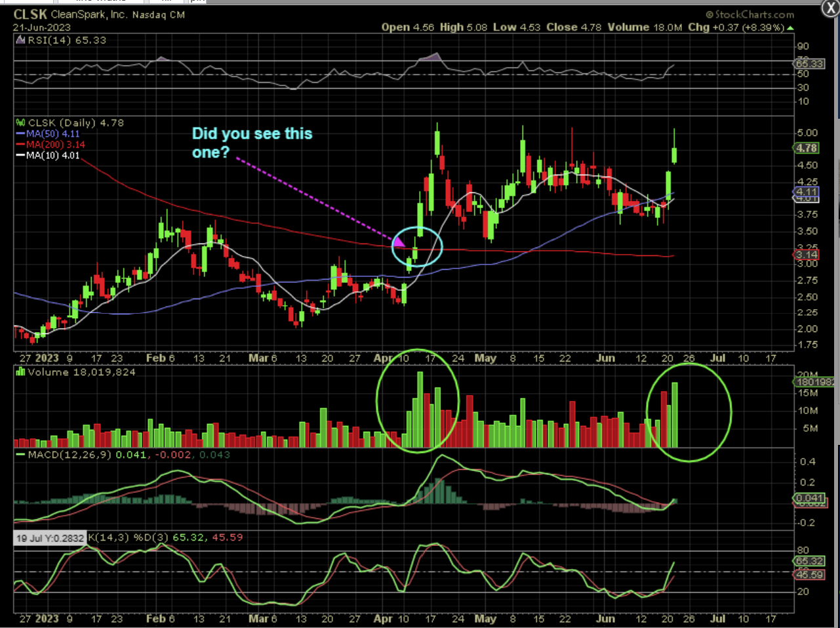Click the 80 level on the stochastic axis

coord(803,550)
